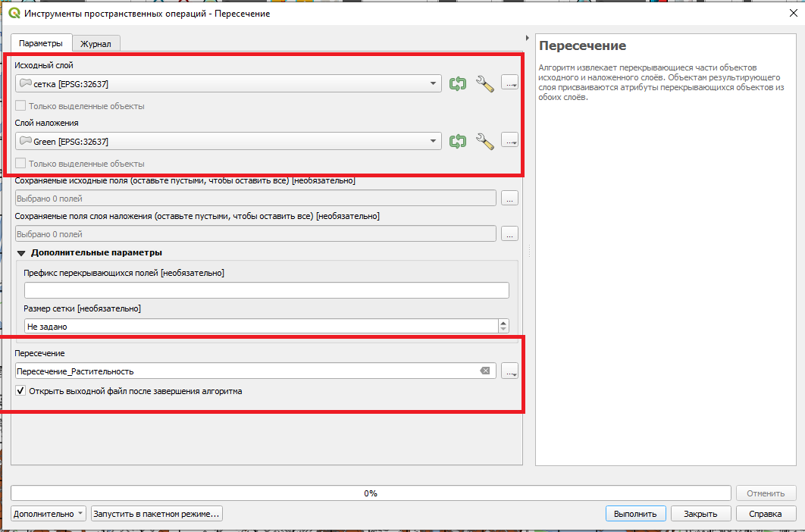Open the Слой наложения dropdown showing Green
This screenshot has width=805, height=532.
pyautogui.click(x=227, y=141)
